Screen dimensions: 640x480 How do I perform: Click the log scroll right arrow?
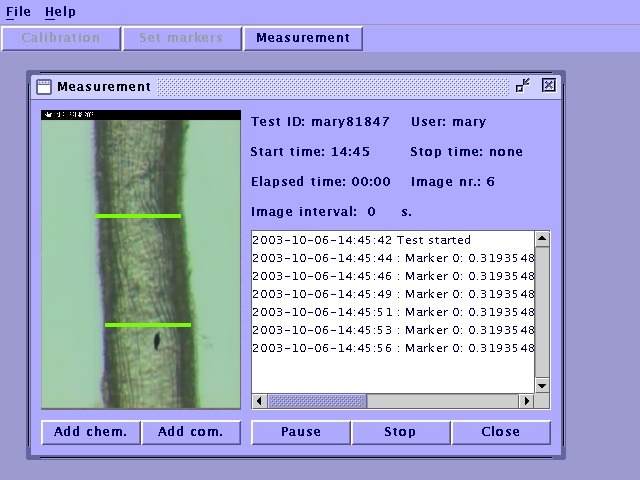click(527, 401)
